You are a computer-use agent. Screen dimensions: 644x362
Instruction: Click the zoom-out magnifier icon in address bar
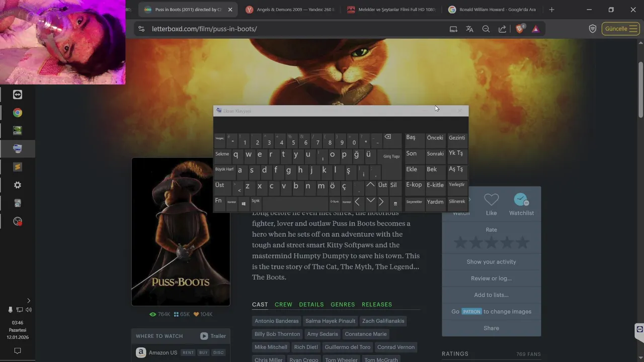click(x=486, y=29)
